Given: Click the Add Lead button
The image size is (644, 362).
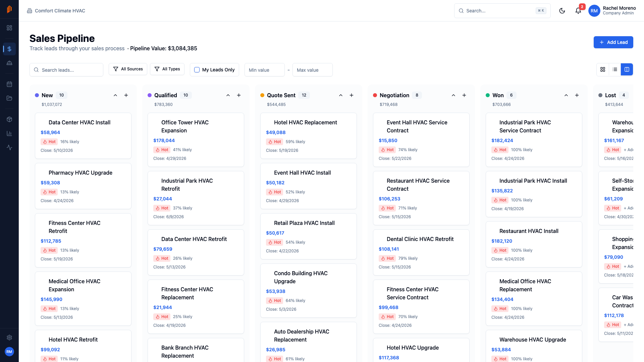Looking at the screenshot, I should point(613,42).
